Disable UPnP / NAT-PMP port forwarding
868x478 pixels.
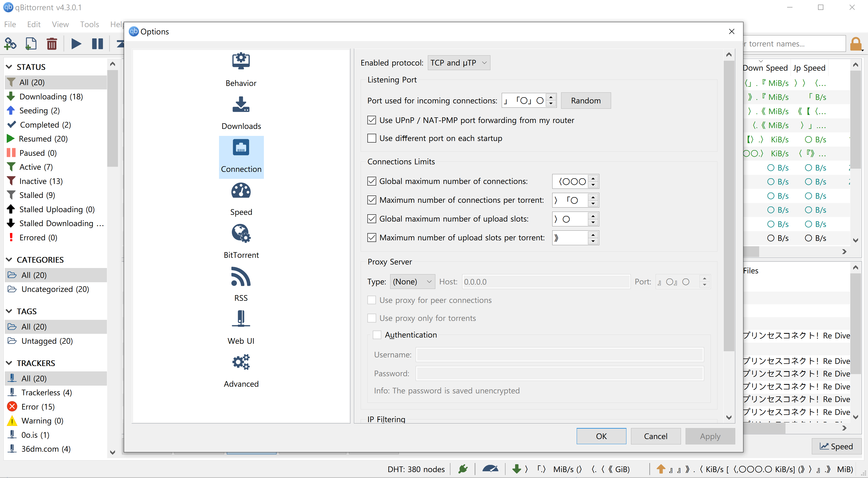371,120
